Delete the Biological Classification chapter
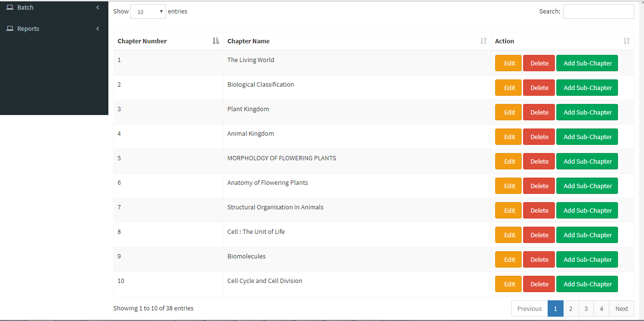The image size is (644, 321). pyautogui.click(x=539, y=88)
